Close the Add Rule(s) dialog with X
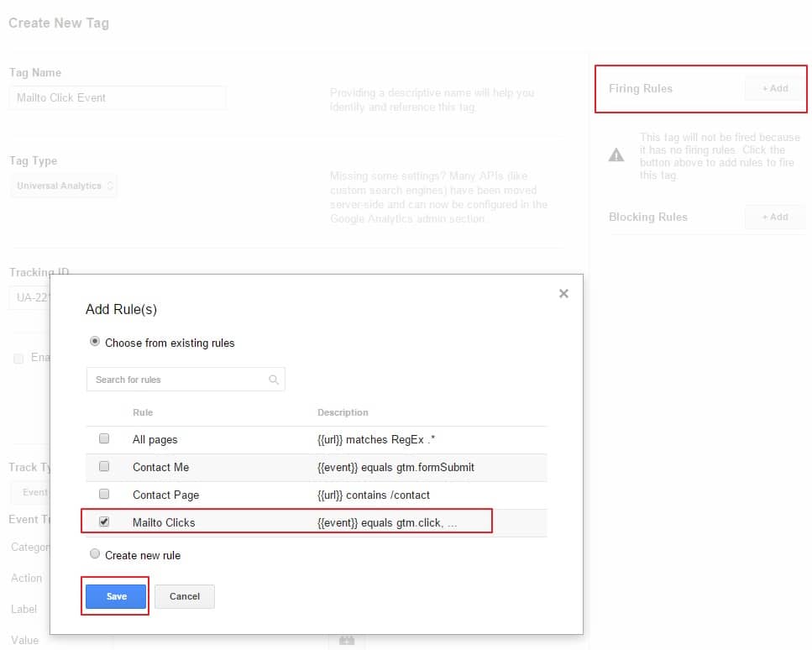Viewport: 812px width, 650px height. [x=563, y=293]
